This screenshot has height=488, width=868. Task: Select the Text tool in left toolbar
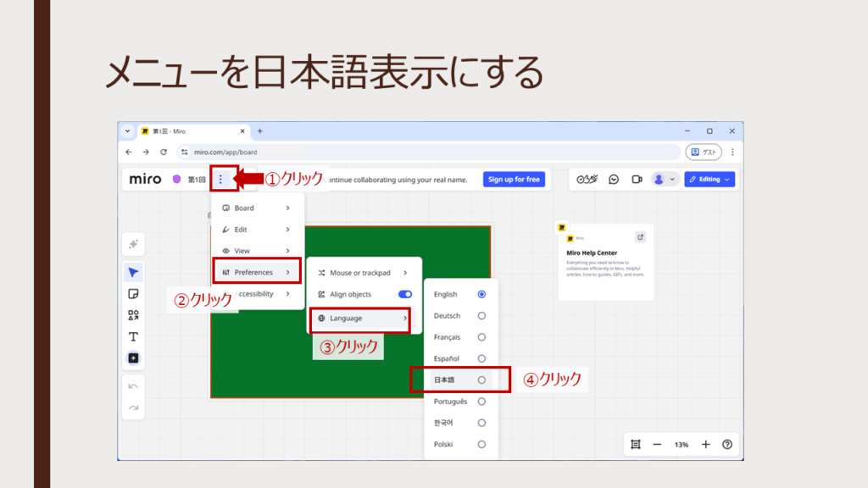click(x=133, y=336)
